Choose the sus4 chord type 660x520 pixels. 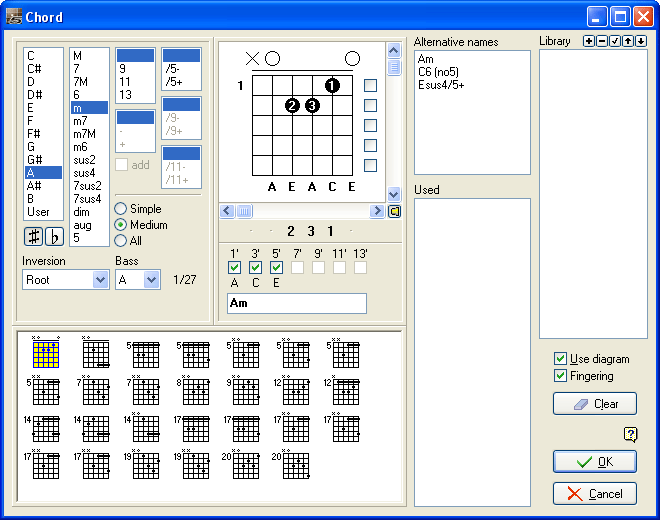[x=89, y=173]
